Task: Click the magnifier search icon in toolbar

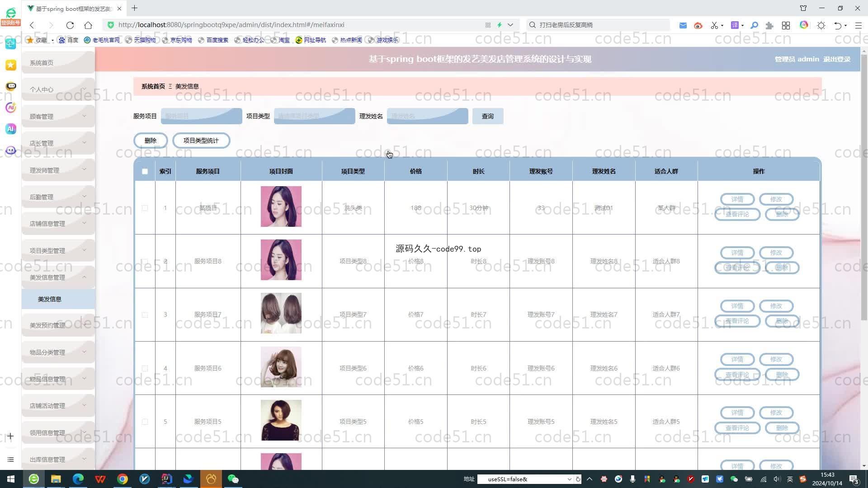Action: (x=754, y=25)
